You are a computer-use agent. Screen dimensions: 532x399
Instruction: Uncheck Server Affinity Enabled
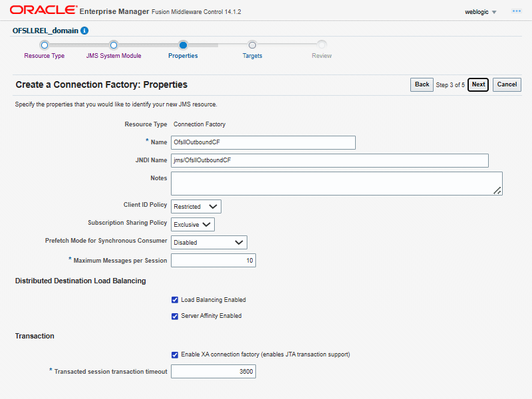pyautogui.click(x=175, y=316)
